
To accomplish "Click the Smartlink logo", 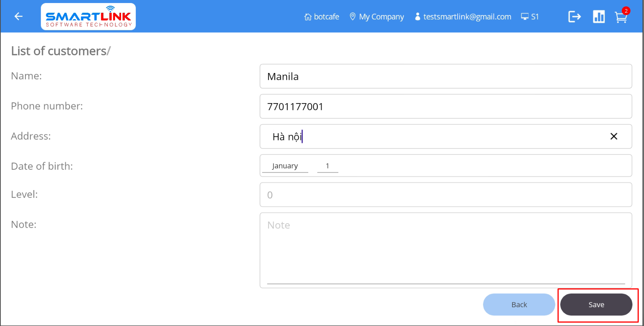I will point(88,17).
